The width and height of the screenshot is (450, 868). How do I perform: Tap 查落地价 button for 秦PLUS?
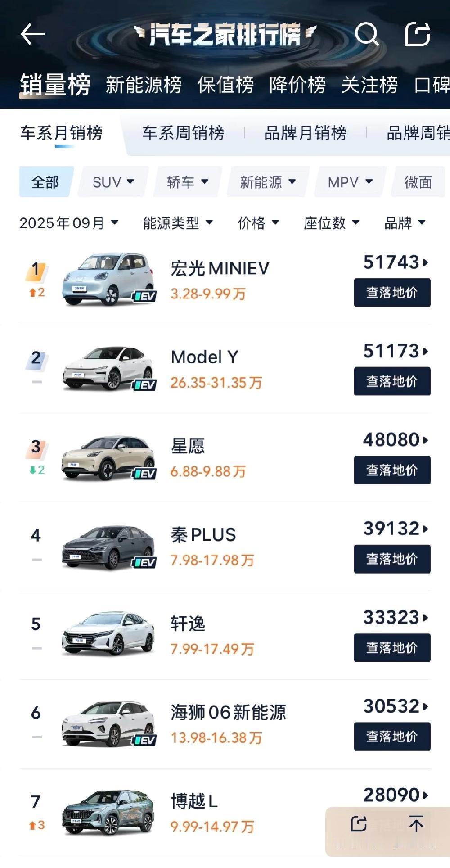(x=392, y=559)
